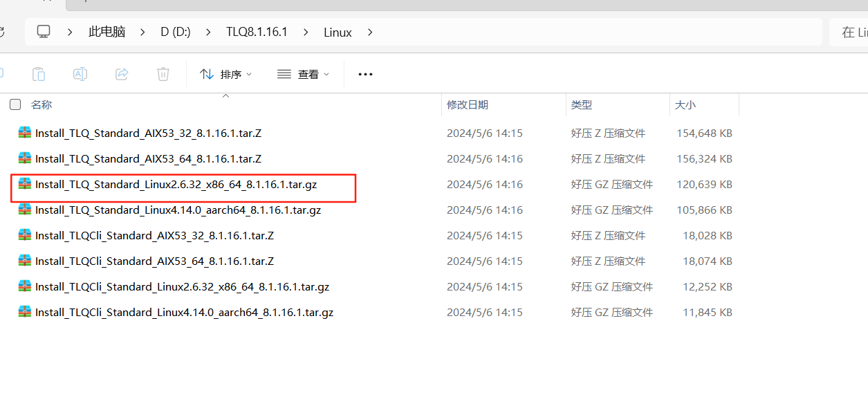Expand chevron after TLQ8.1.16.1 in breadcrumb

305,32
